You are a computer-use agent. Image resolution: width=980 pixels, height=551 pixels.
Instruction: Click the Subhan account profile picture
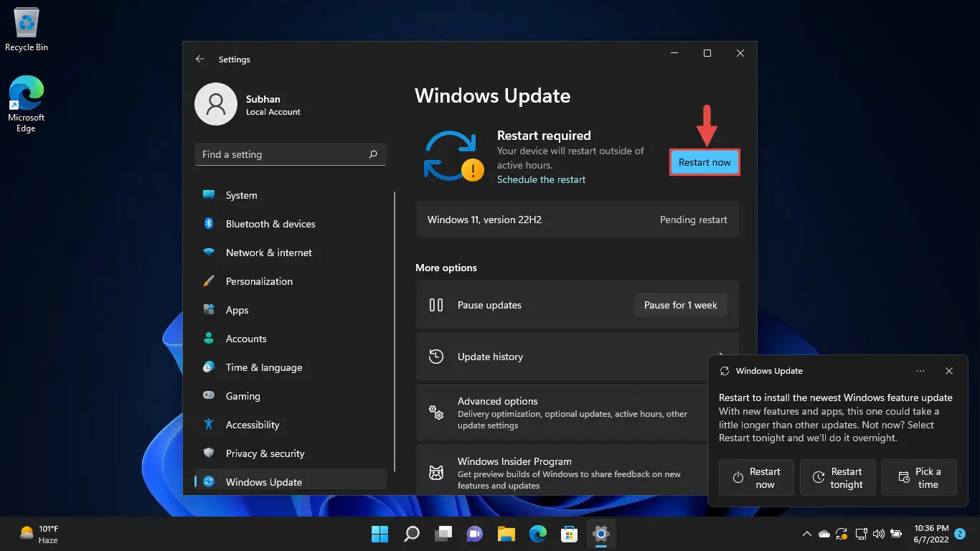(216, 104)
